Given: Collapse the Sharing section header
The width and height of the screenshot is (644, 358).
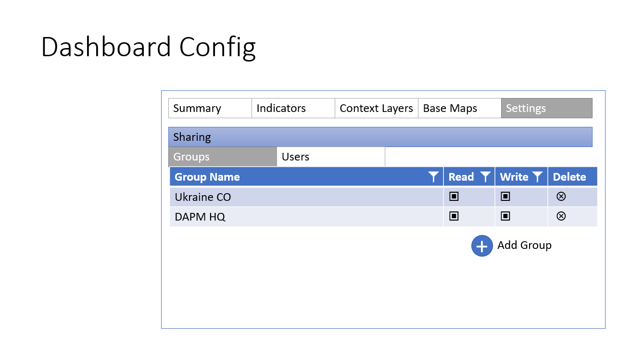Looking at the screenshot, I should click(380, 137).
